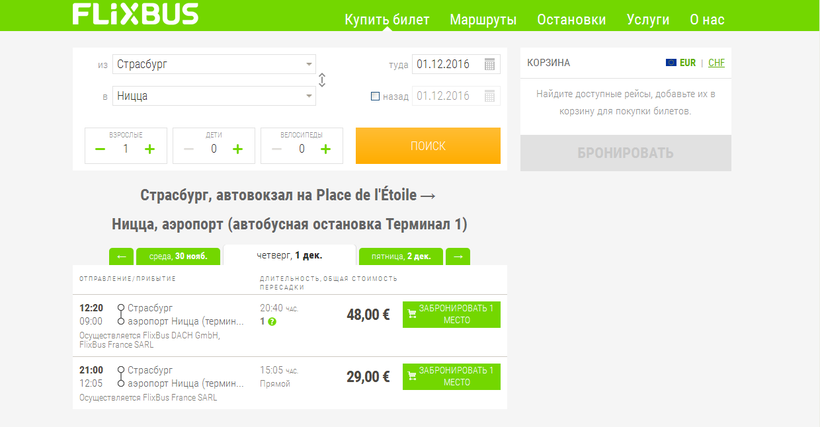The height and width of the screenshot is (427, 820).
Task: Select the 'среда, 30 нояб.' date tab
Action: click(178, 257)
